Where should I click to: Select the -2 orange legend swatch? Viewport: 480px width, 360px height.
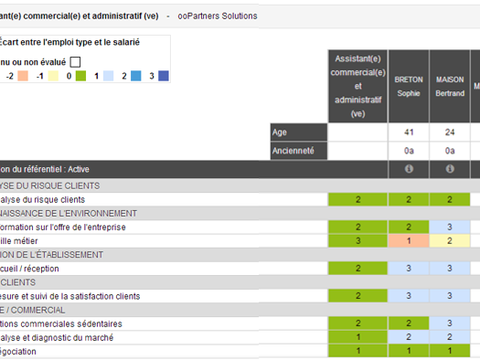click(23, 76)
